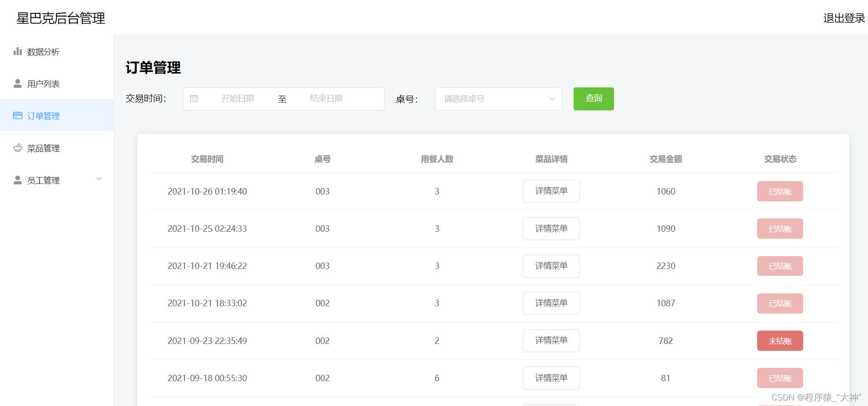Click 退出登录 to log out
Image resolution: width=868 pixels, height=406 pixels.
click(x=844, y=18)
